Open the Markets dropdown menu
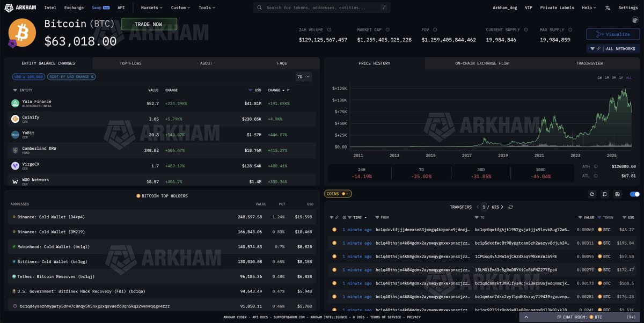Image resolution: width=644 pixels, height=323 pixels. [152, 8]
